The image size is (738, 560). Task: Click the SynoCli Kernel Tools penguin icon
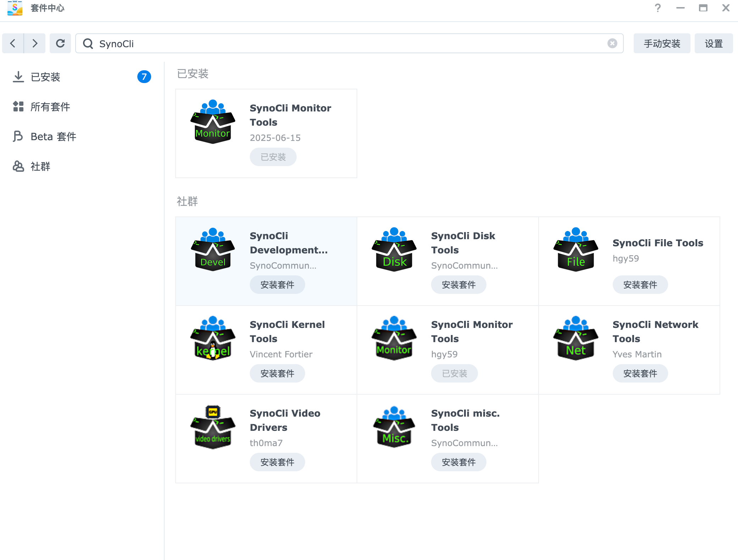point(213,339)
